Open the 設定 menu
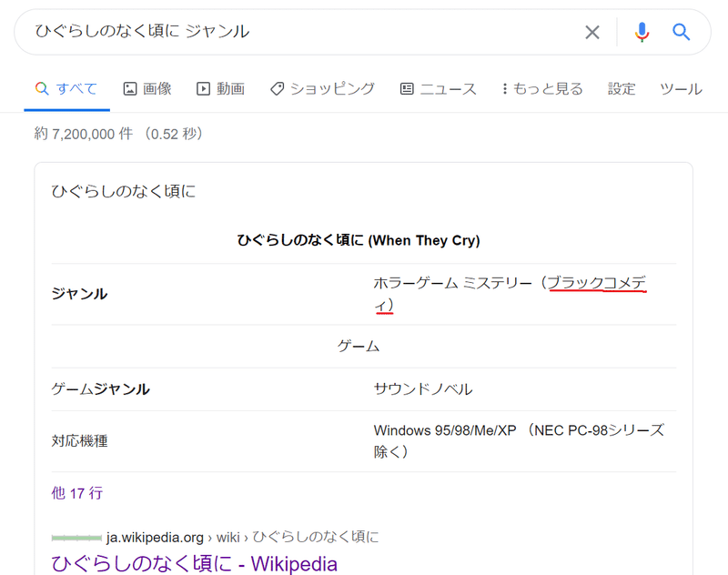The width and height of the screenshot is (728, 575). tap(622, 88)
